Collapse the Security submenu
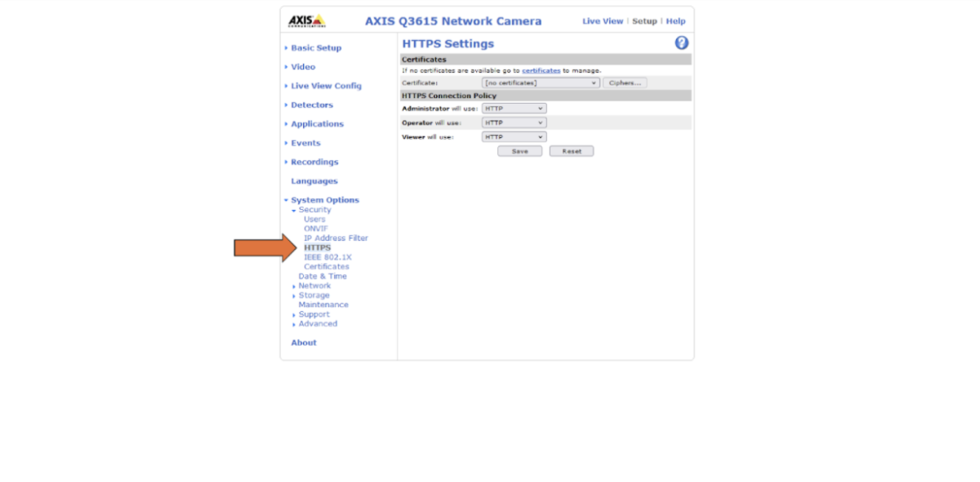 pos(314,210)
